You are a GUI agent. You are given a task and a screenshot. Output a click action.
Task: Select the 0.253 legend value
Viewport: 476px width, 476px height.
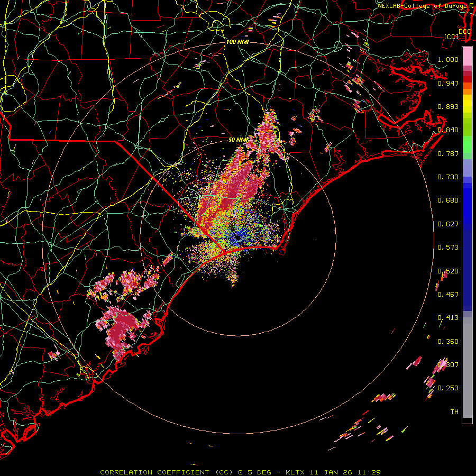coord(448,388)
